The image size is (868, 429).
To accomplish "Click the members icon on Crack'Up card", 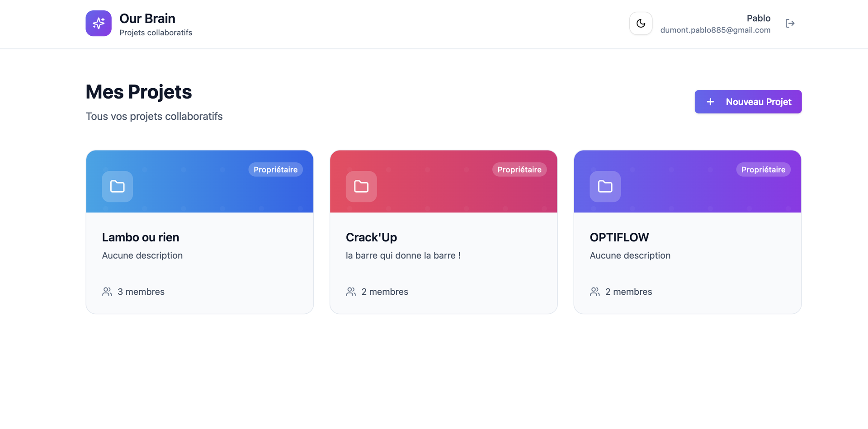I will click(x=351, y=292).
